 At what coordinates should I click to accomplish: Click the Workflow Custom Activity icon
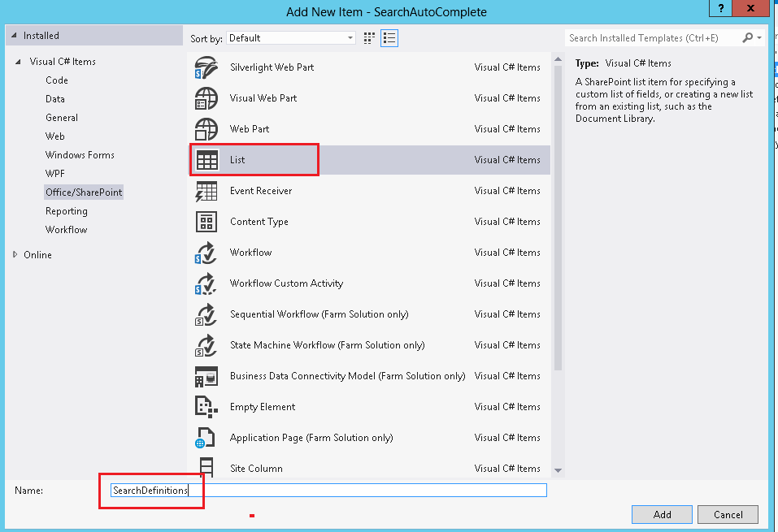click(206, 283)
